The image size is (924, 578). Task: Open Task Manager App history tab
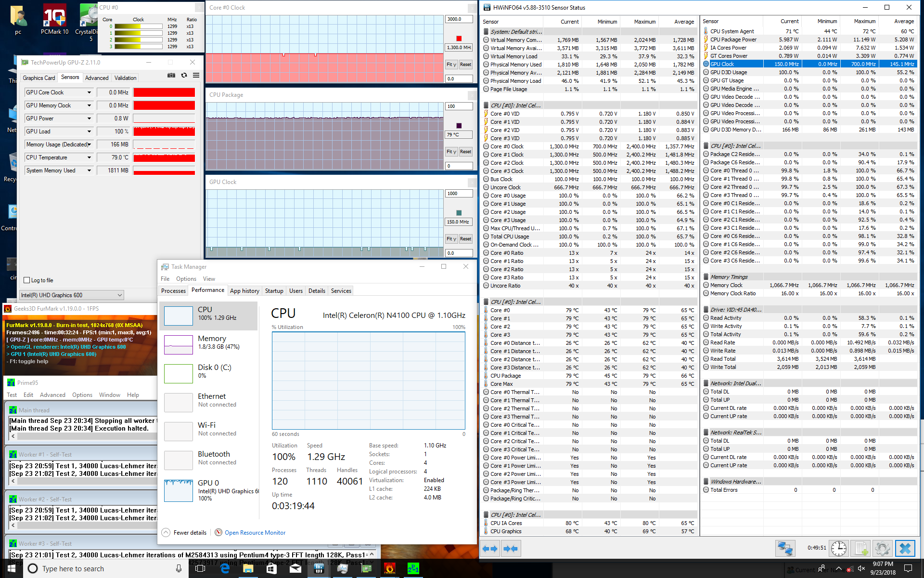[x=244, y=291]
